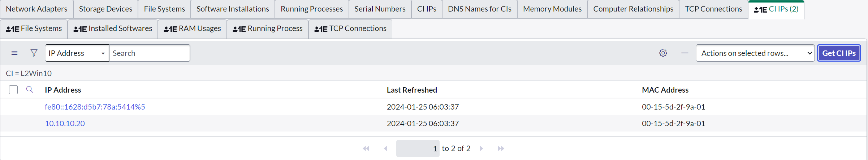Screen dimensions: 868x160
Task: Go to the next page arrow
Action: tap(481, 148)
